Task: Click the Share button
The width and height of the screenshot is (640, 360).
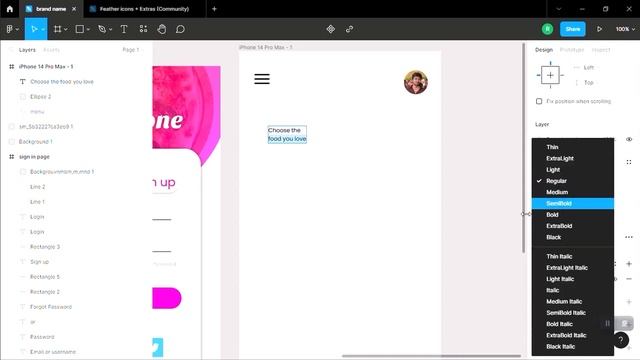Action: point(573,29)
